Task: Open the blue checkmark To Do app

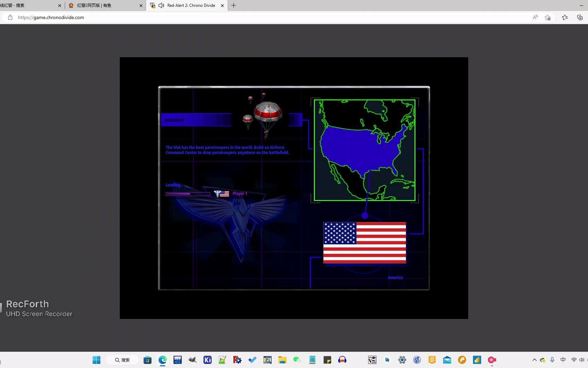Action: coord(252,360)
